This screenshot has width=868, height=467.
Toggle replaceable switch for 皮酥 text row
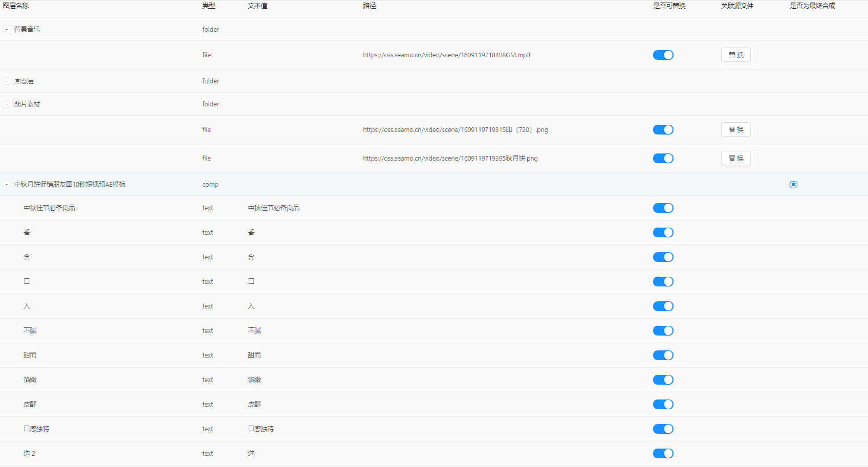click(663, 405)
